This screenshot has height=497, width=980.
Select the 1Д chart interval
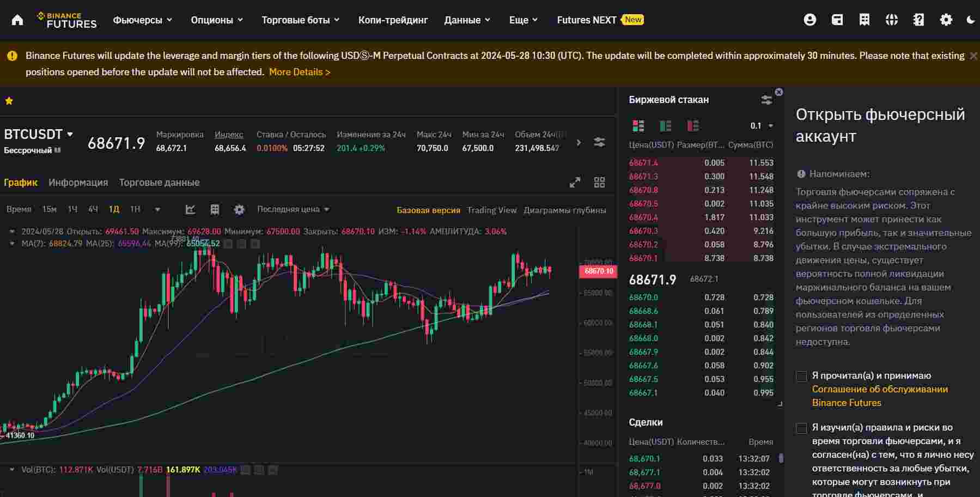tap(114, 209)
